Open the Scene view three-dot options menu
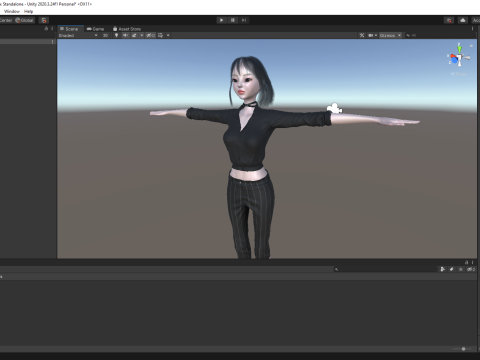480x360 pixels. tap(472, 29)
